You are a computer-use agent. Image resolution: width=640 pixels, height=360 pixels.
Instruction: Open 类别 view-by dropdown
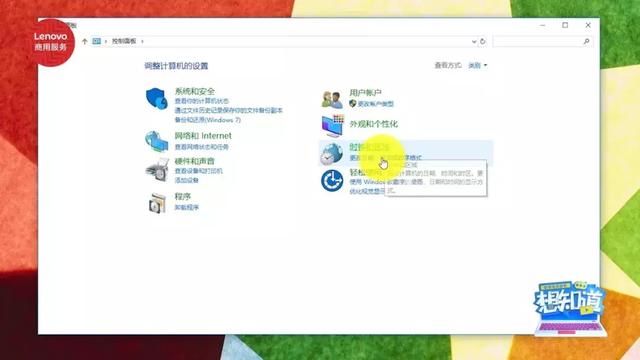478,65
